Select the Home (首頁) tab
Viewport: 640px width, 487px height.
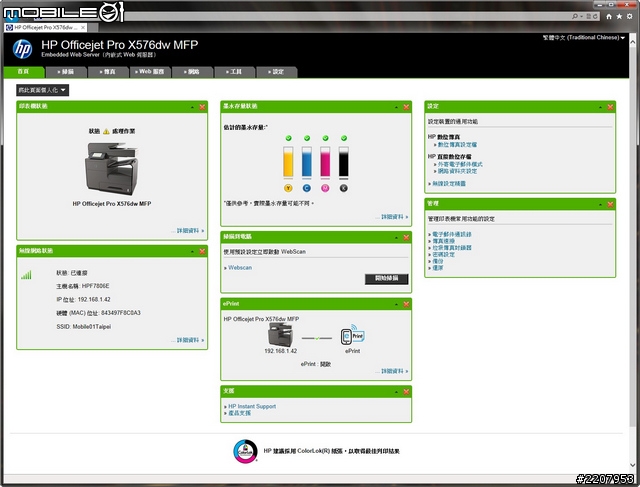(x=24, y=72)
